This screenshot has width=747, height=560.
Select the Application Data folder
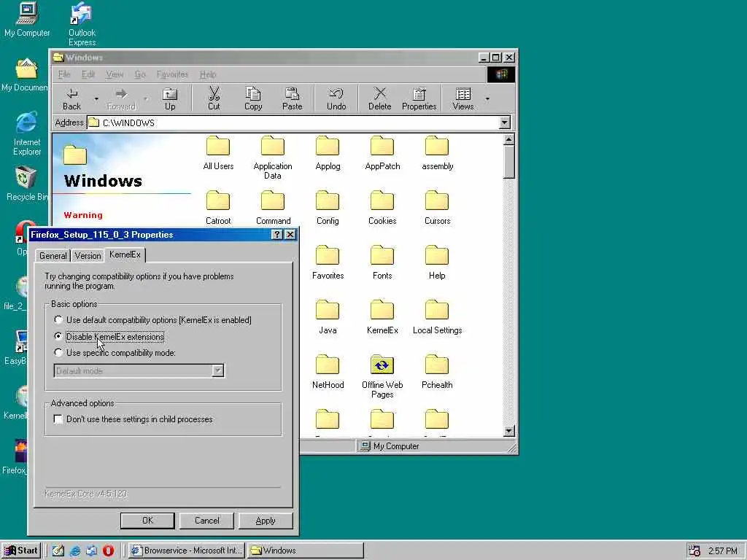tap(273, 158)
